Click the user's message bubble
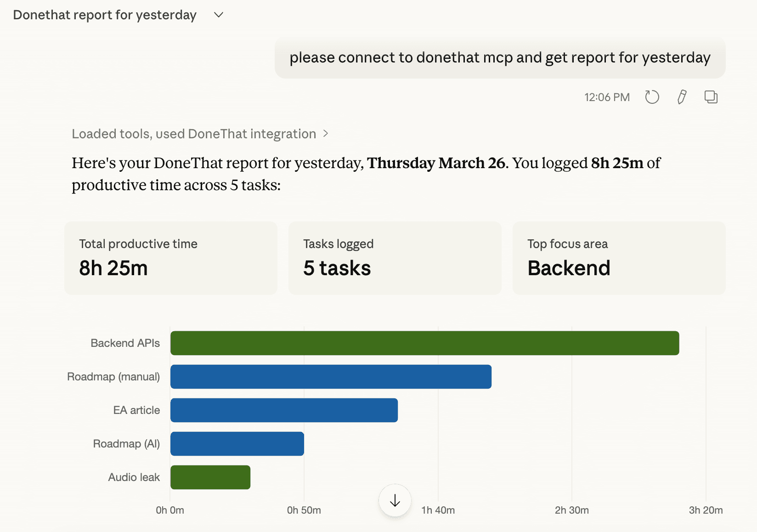The width and height of the screenshot is (757, 532). click(x=500, y=57)
